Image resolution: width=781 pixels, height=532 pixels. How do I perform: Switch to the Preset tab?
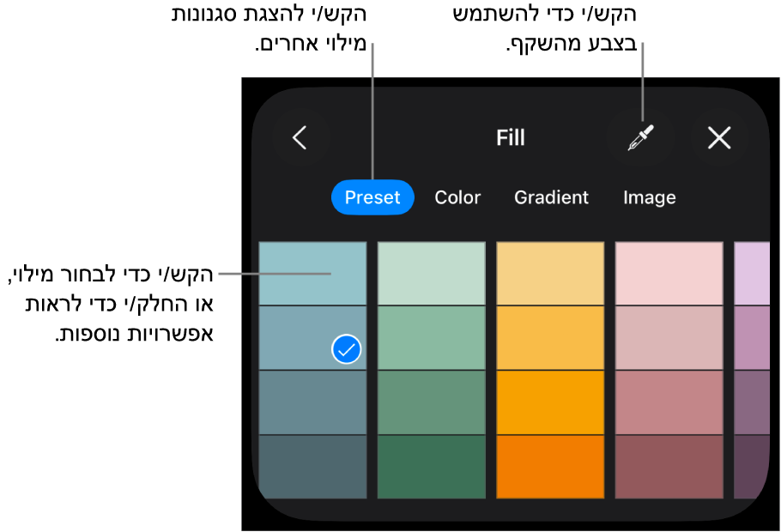coord(372,197)
